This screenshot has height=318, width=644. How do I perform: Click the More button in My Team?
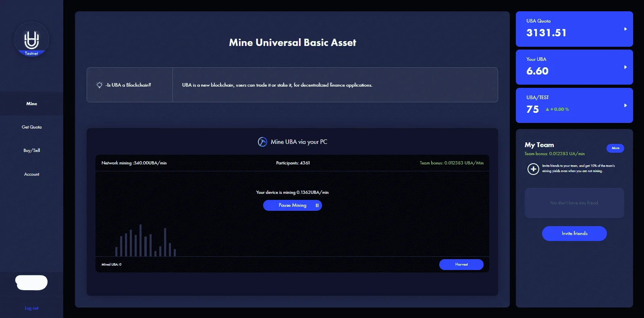(615, 148)
